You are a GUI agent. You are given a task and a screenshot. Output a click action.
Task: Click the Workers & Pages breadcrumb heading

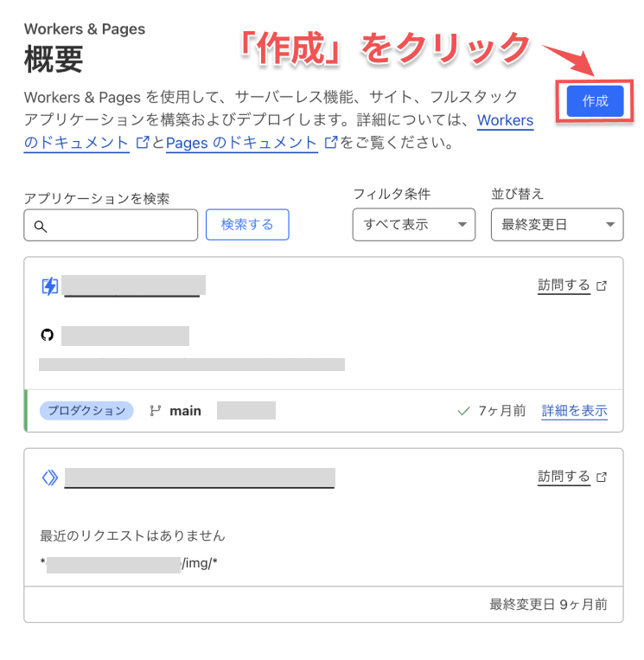[x=85, y=29]
